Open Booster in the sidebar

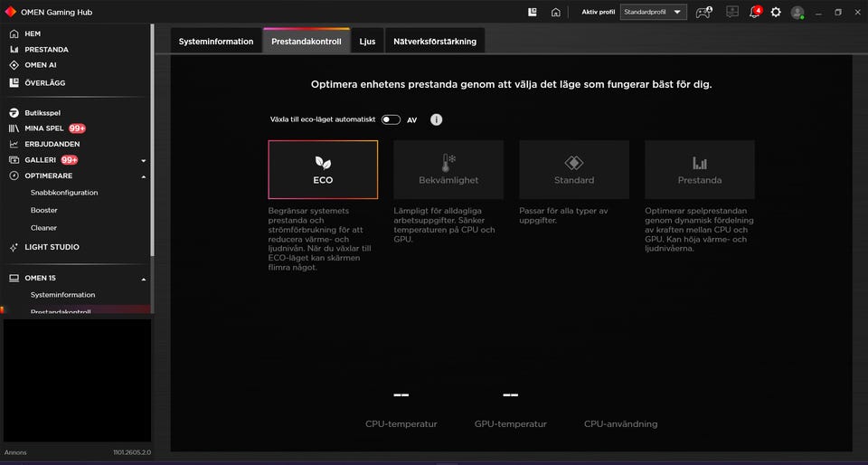click(43, 211)
